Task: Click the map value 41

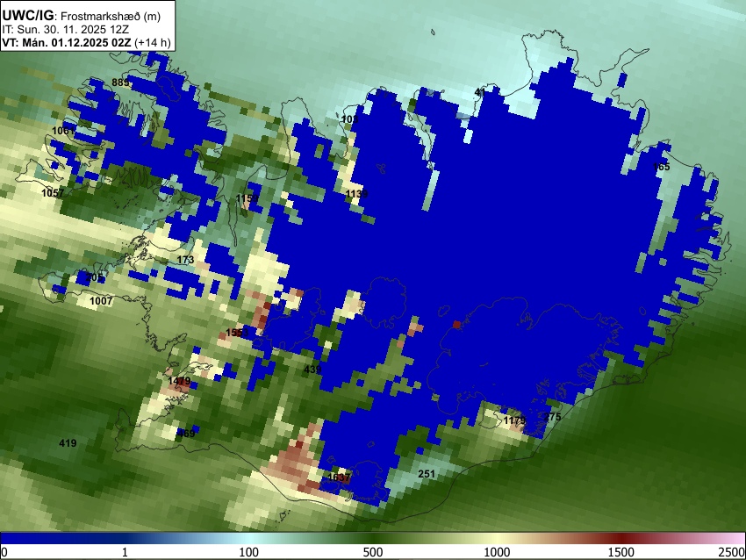Action: pyautogui.click(x=480, y=92)
